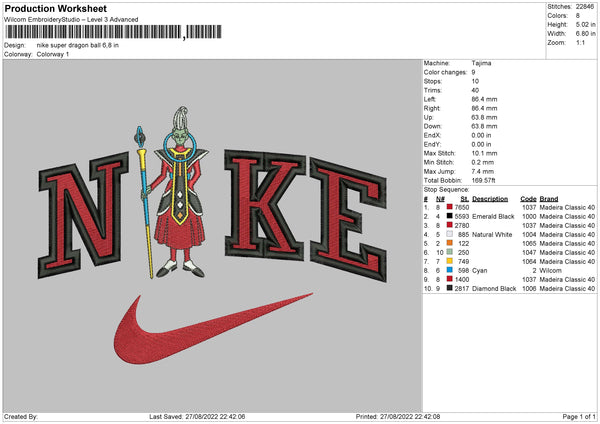Click the red swatch for stop 1400
The image size is (600, 424).
(x=450, y=279)
